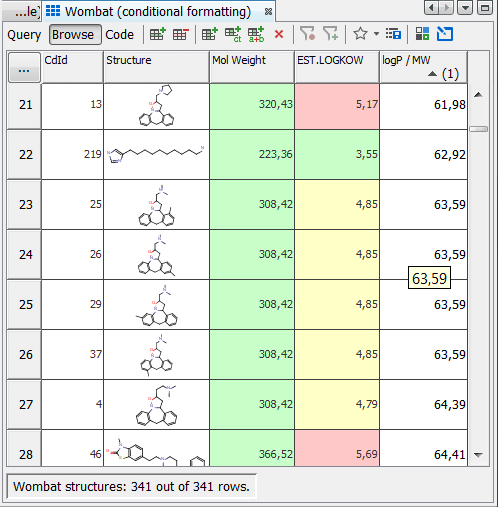Click the green Mol Weight cell 320,43
The image size is (498, 507).
(x=252, y=106)
